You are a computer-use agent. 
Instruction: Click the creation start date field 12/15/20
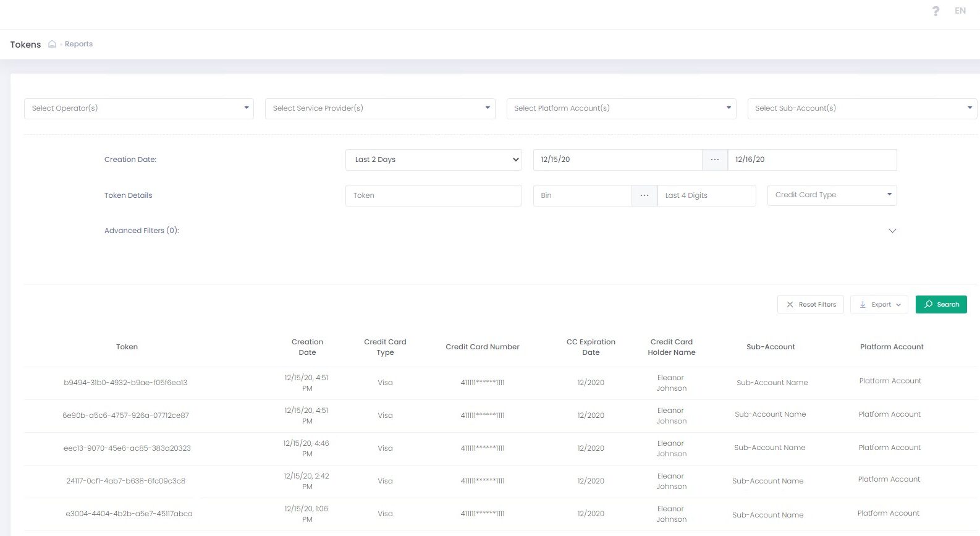[617, 160]
